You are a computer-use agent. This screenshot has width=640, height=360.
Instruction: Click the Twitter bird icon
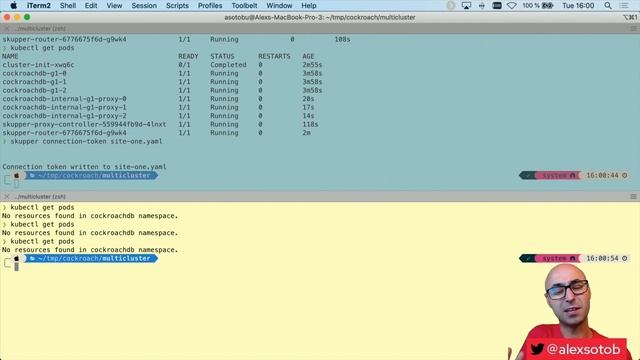[537, 349]
